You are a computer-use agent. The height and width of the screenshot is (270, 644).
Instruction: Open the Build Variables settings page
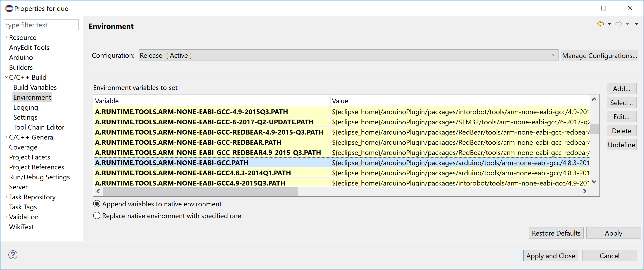[x=35, y=87]
